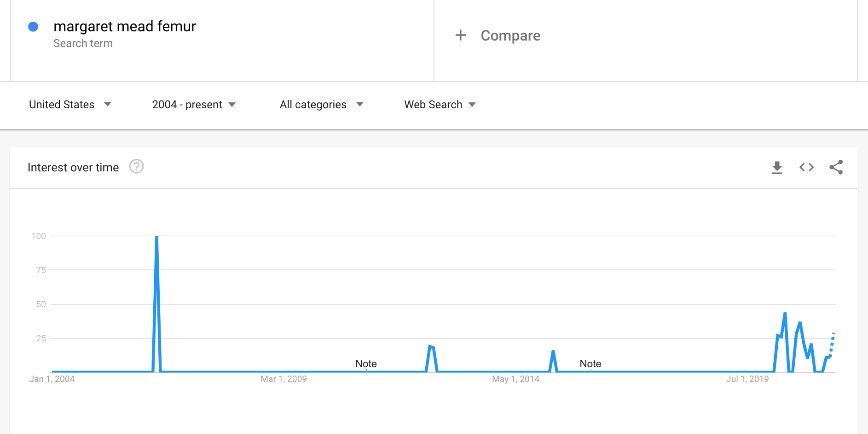Open the embed code icon
The width and height of the screenshot is (868, 434).
click(806, 167)
